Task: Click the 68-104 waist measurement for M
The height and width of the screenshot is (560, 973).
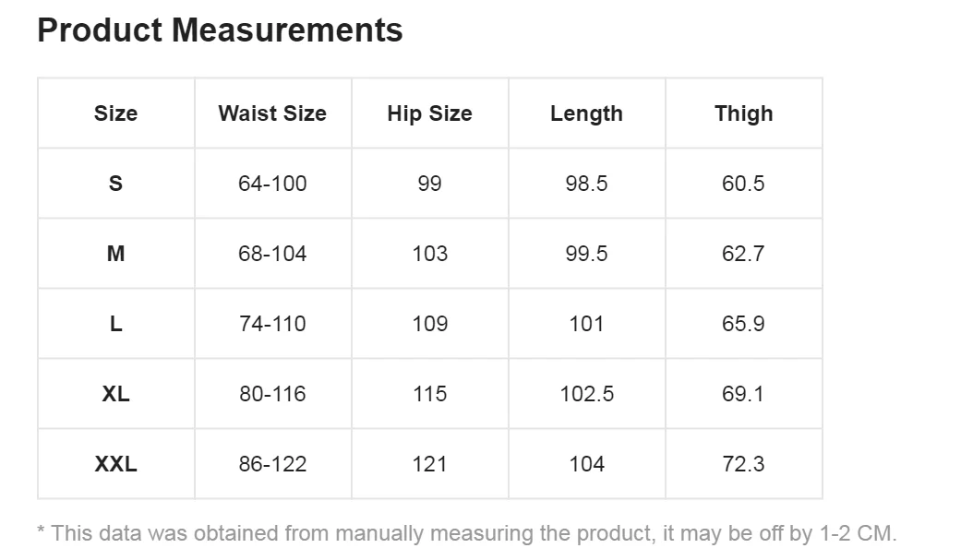Action: (x=272, y=254)
